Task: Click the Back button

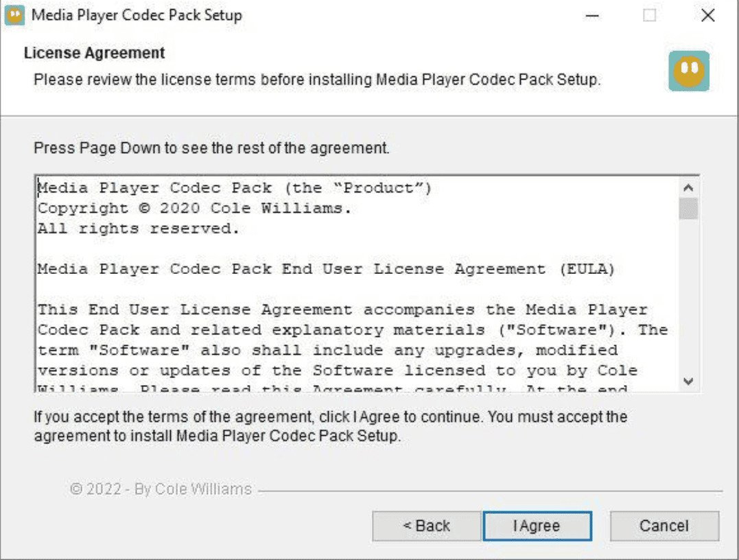Action: tap(425, 526)
